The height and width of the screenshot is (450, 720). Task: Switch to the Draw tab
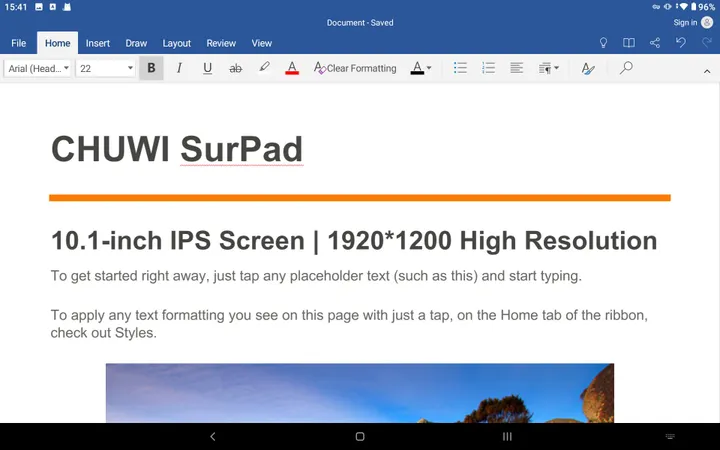(136, 43)
